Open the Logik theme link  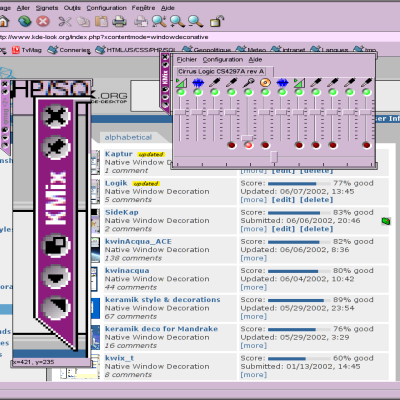(116, 183)
